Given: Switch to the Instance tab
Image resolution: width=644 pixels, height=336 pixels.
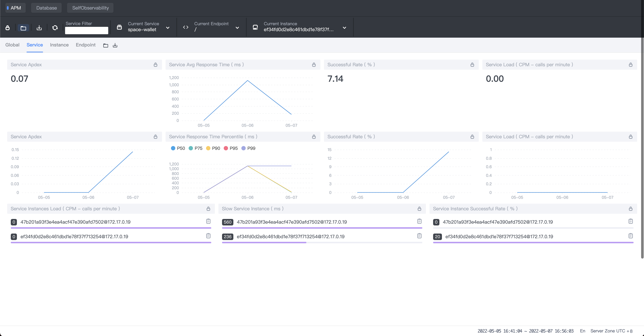Looking at the screenshot, I should tap(59, 45).
